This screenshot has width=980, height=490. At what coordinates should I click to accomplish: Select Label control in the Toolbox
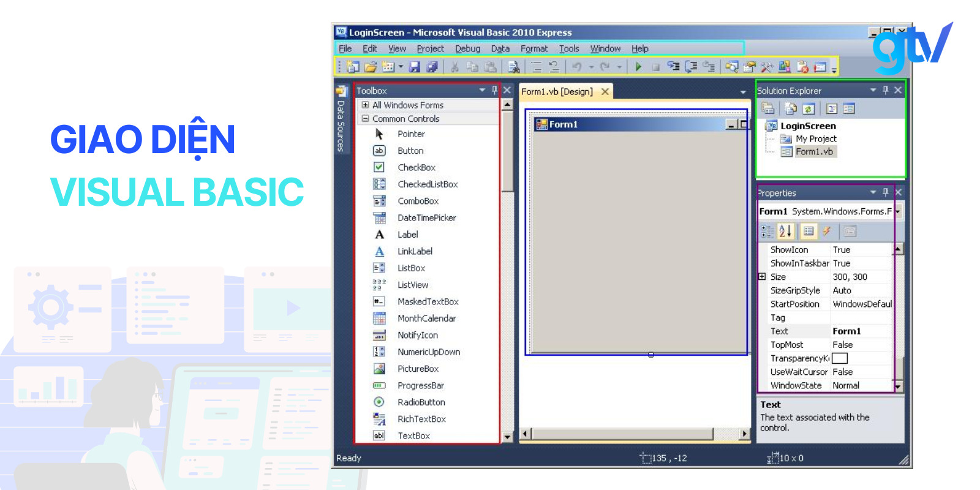[x=407, y=235]
